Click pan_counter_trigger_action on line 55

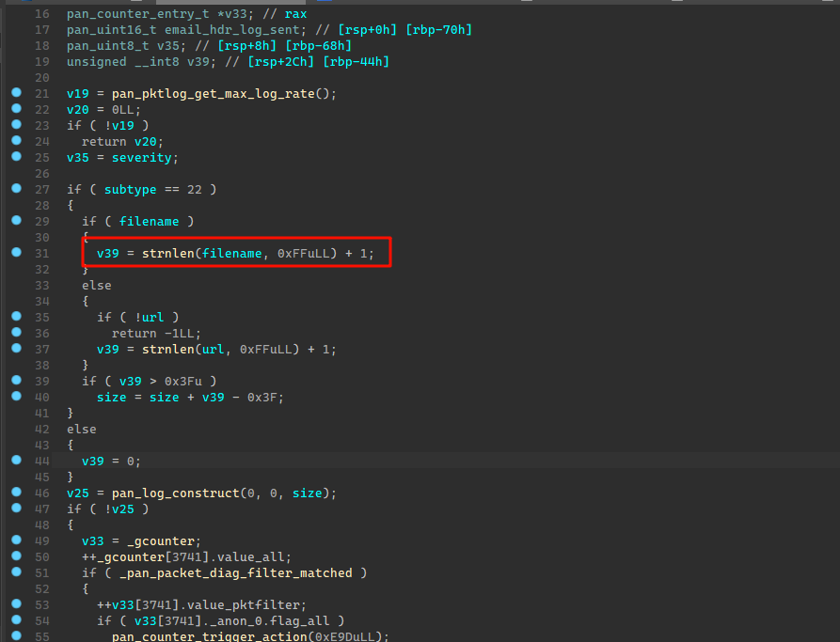pyautogui.click(x=210, y=636)
